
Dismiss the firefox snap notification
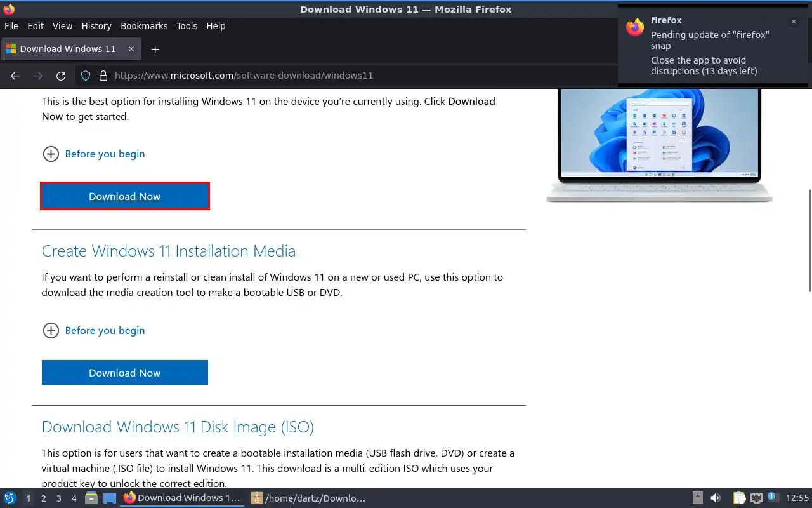pyautogui.click(x=793, y=22)
